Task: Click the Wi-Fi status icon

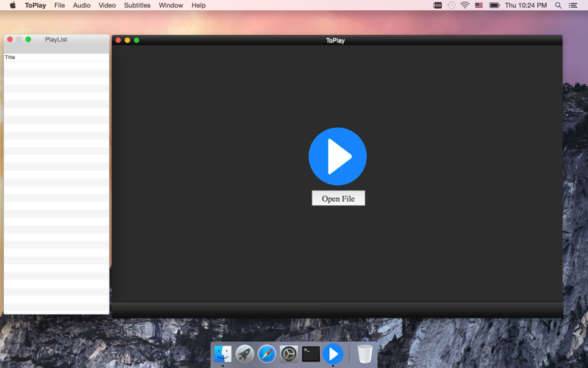Action: 465,5
